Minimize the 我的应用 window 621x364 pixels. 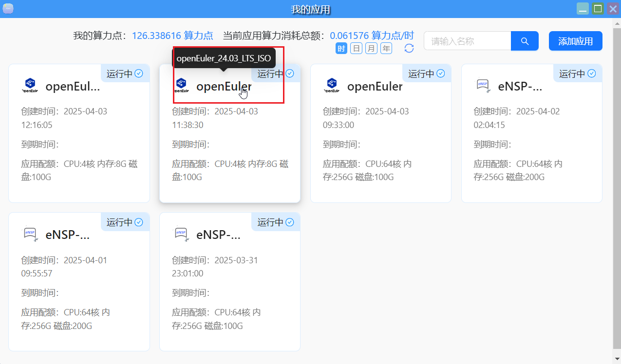coord(583,9)
